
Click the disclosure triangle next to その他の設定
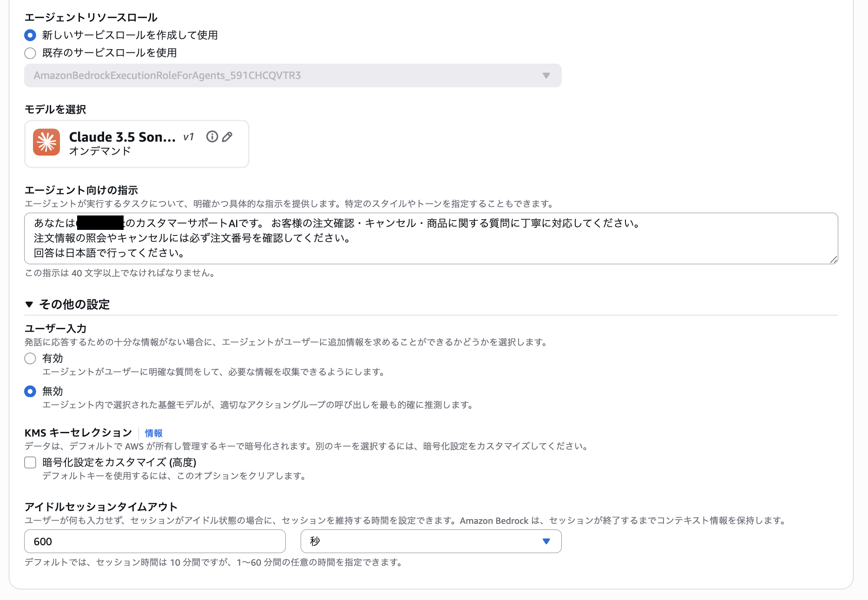(29, 305)
